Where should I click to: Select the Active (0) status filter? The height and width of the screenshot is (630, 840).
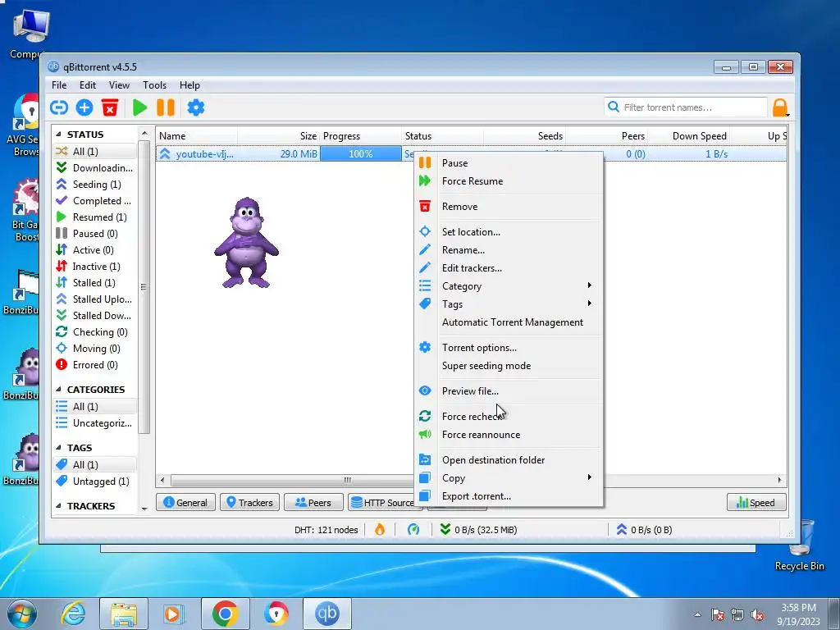coord(95,250)
